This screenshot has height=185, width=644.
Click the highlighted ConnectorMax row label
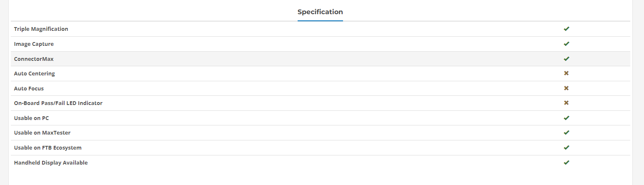(x=34, y=59)
